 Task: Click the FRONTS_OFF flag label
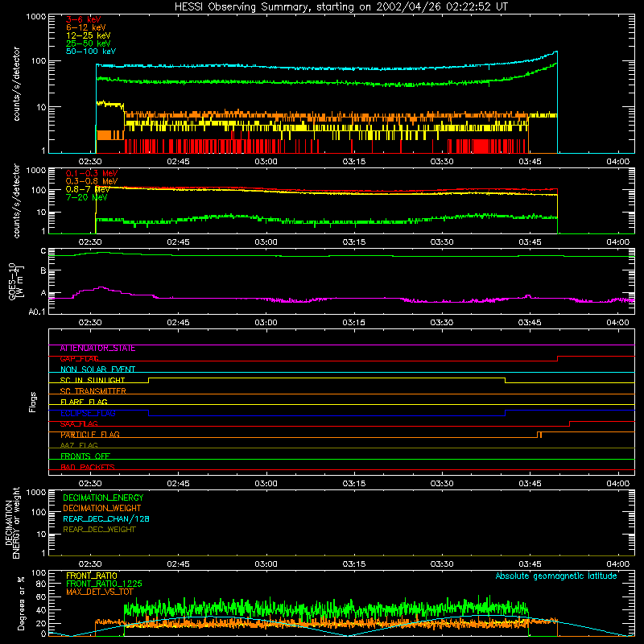point(85,456)
